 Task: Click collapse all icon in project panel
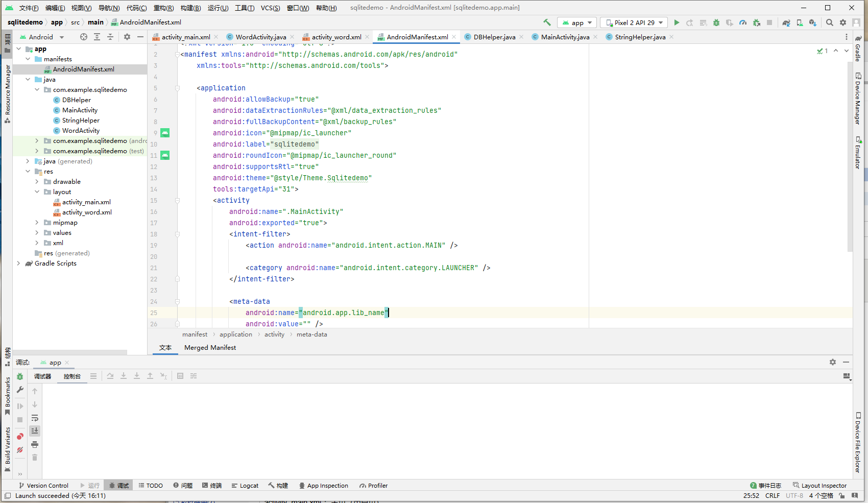pos(110,37)
